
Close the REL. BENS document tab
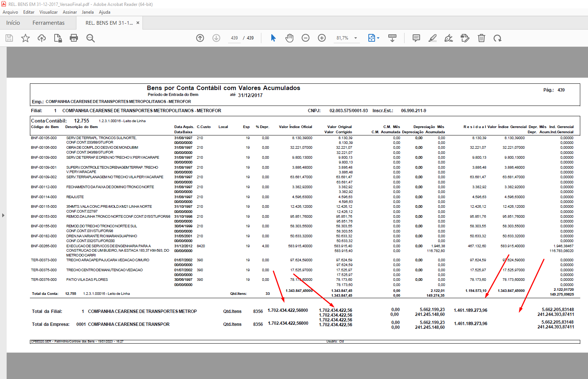138,23
